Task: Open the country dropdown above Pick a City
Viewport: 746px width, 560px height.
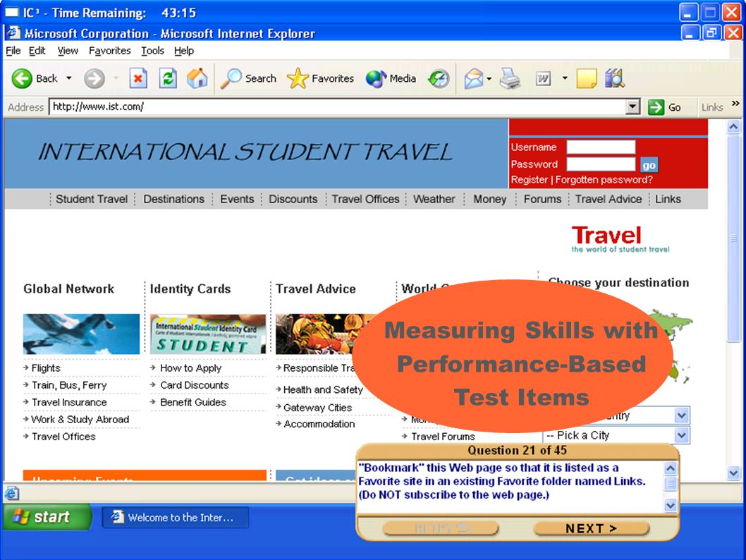Action: coord(681,415)
